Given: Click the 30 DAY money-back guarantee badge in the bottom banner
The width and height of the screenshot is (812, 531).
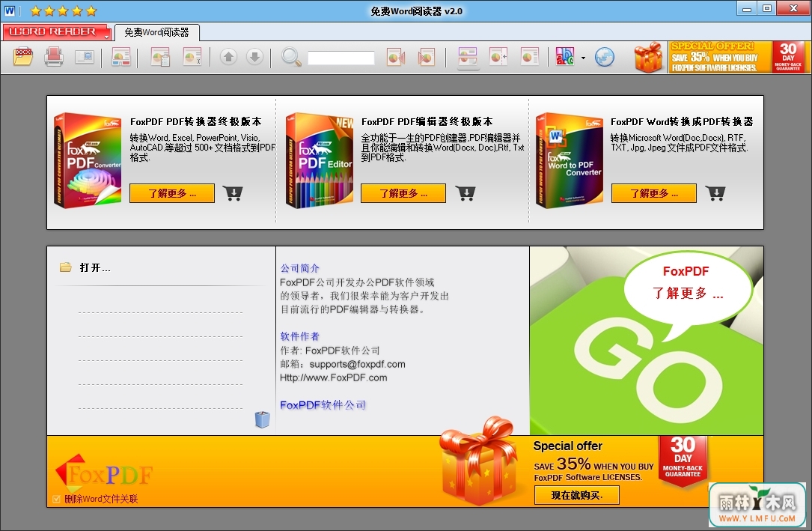Looking at the screenshot, I should [683, 460].
